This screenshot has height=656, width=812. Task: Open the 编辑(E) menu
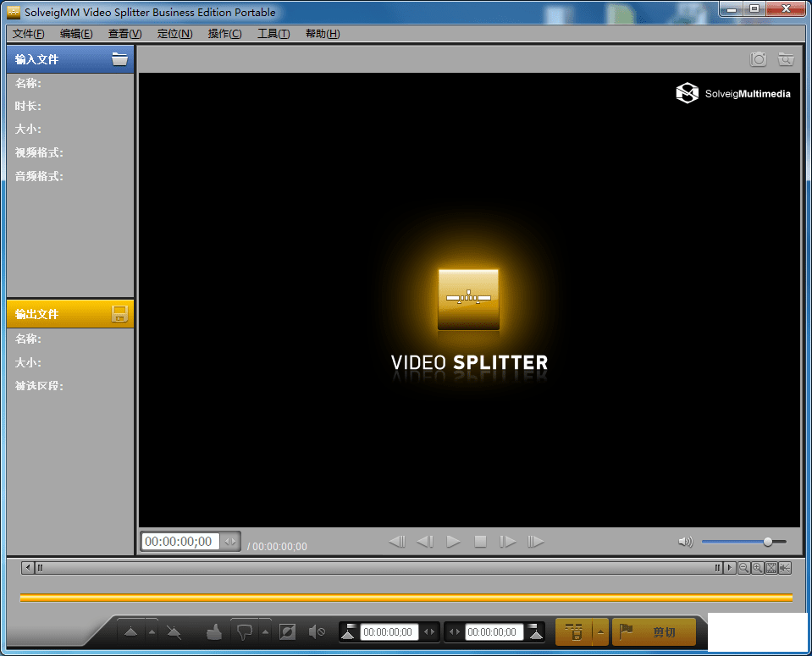coord(76,34)
